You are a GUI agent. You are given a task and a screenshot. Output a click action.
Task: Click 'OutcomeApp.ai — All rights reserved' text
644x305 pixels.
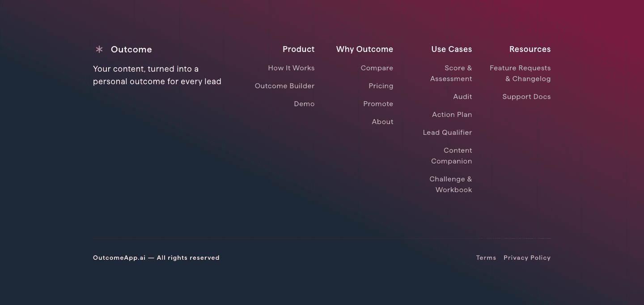tap(156, 258)
